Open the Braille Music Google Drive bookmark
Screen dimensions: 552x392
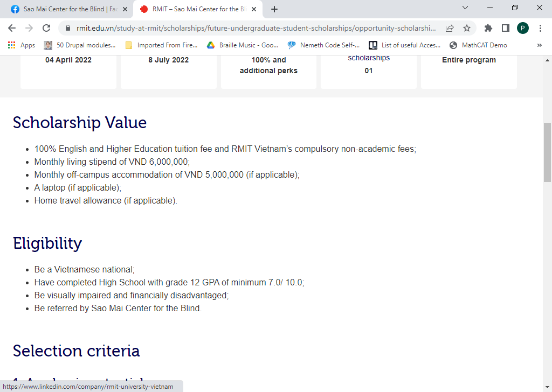coord(243,45)
